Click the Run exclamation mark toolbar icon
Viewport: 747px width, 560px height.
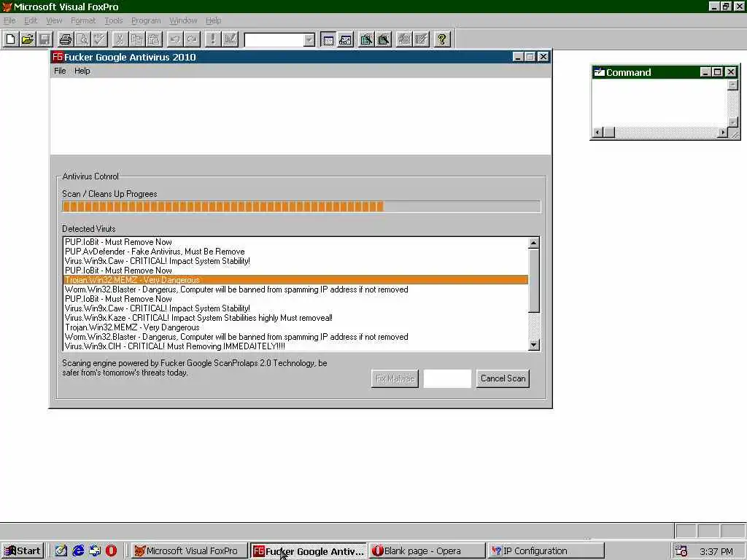(x=212, y=39)
